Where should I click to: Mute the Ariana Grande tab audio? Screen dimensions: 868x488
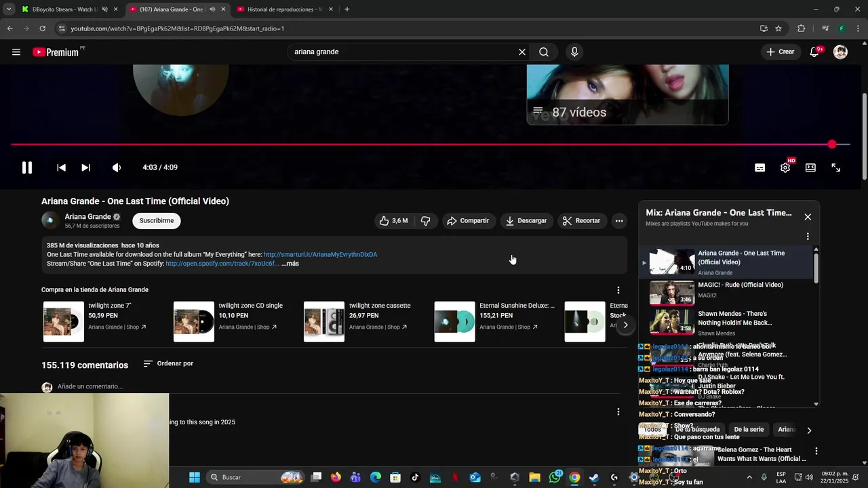click(212, 9)
